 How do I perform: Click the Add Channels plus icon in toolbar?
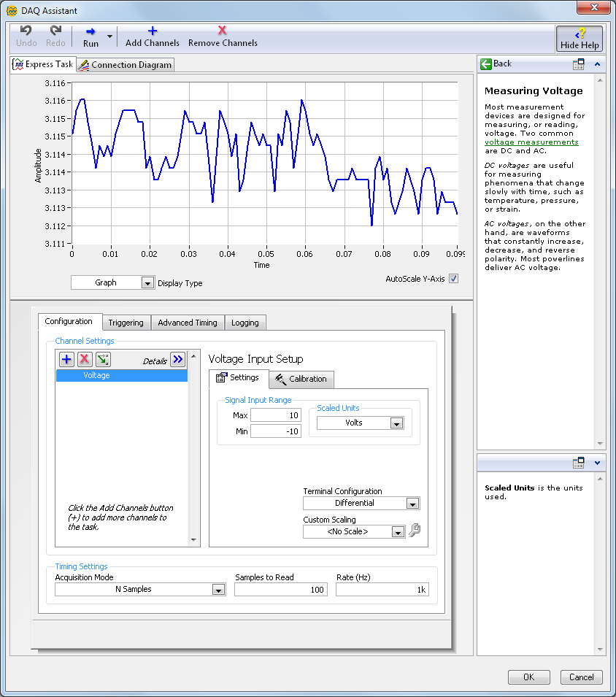[x=153, y=31]
